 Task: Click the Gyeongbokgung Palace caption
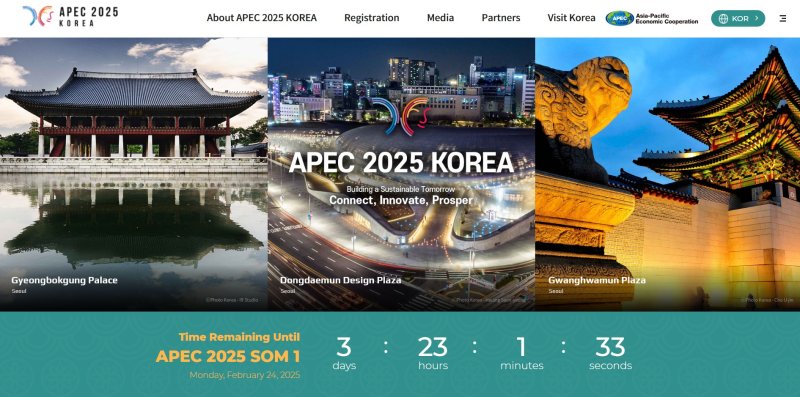[x=64, y=280]
